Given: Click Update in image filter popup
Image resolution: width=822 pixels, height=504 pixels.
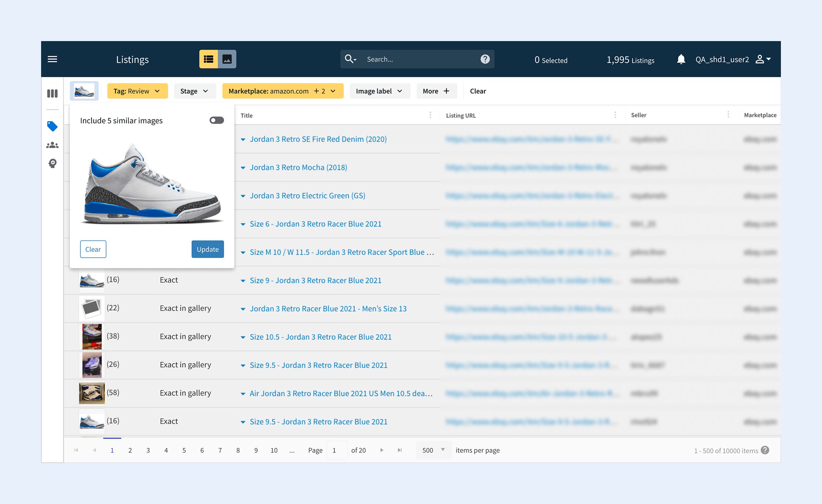Looking at the screenshot, I should (x=208, y=249).
